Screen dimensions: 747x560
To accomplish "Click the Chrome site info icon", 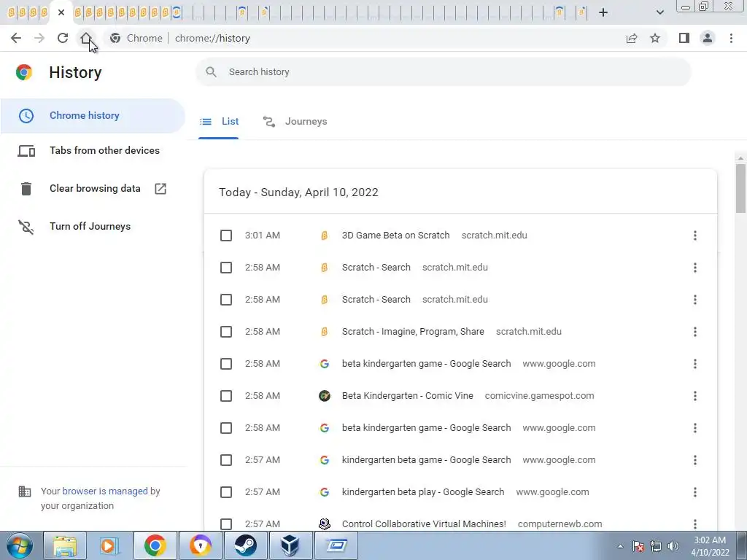I will (115, 38).
